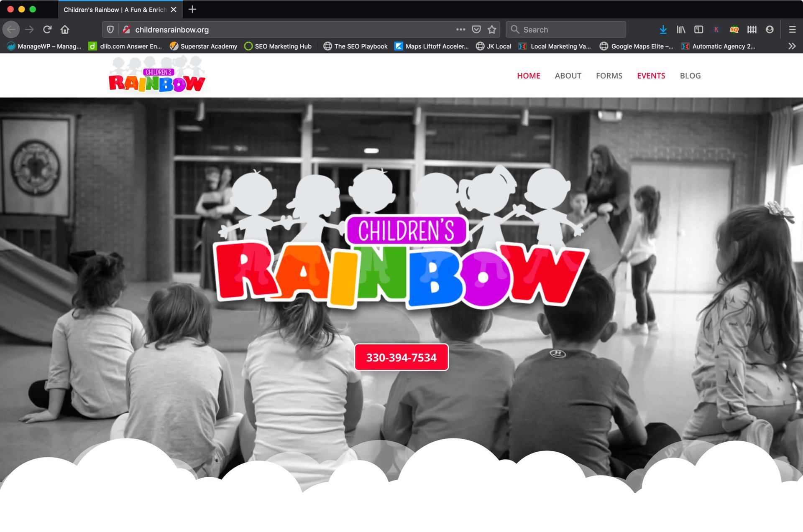Open the Firefox account icon

point(770,30)
